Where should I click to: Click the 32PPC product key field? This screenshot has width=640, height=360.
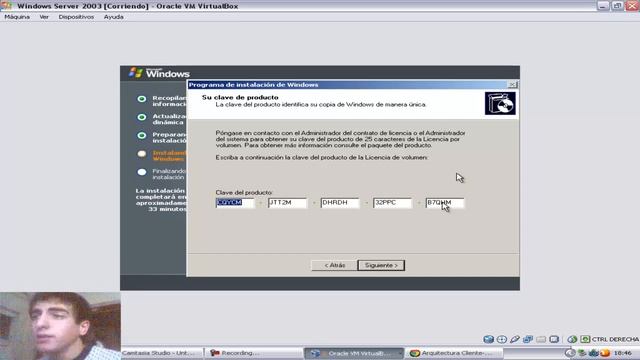click(392, 203)
